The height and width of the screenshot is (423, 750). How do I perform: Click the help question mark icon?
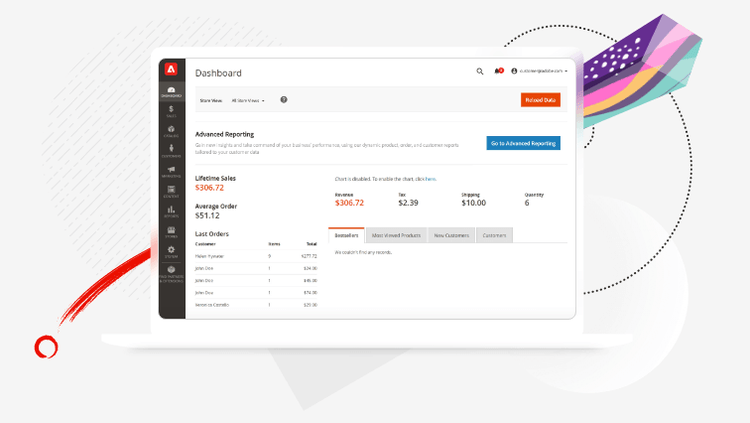click(x=284, y=100)
